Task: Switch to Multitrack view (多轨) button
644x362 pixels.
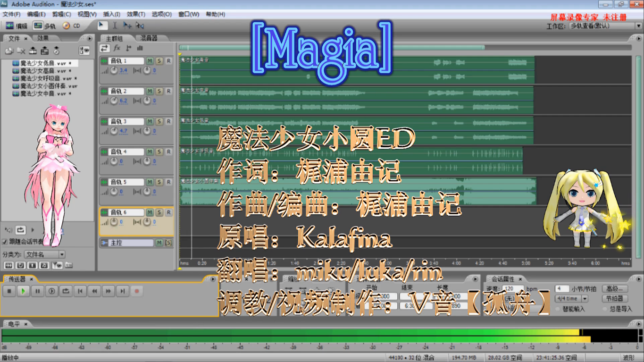Action: pyautogui.click(x=44, y=25)
